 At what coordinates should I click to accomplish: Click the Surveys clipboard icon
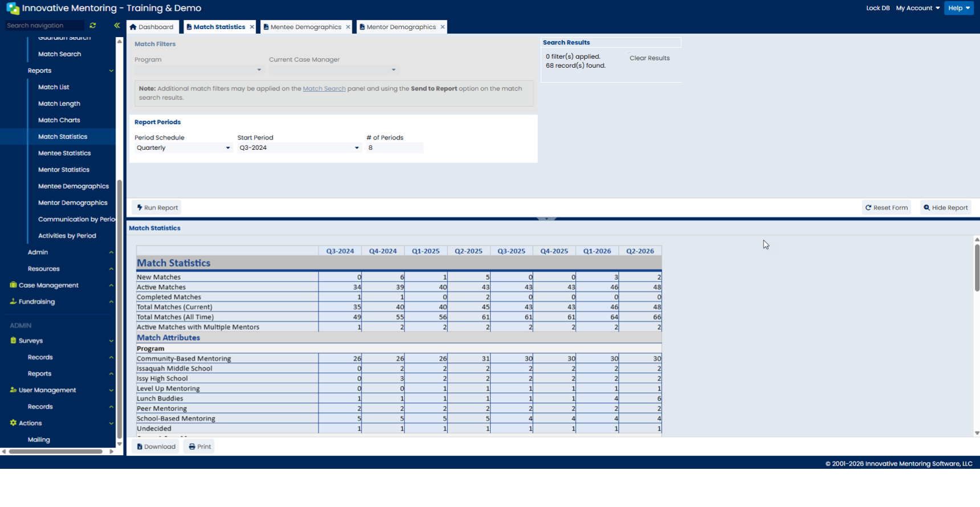click(x=13, y=341)
